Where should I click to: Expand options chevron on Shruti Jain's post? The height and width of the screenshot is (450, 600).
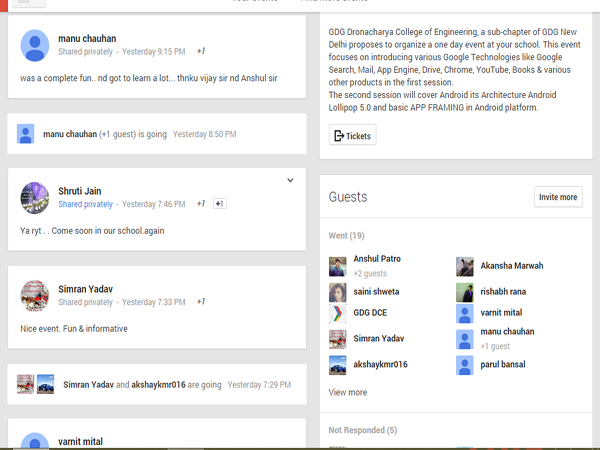point(290,180)
